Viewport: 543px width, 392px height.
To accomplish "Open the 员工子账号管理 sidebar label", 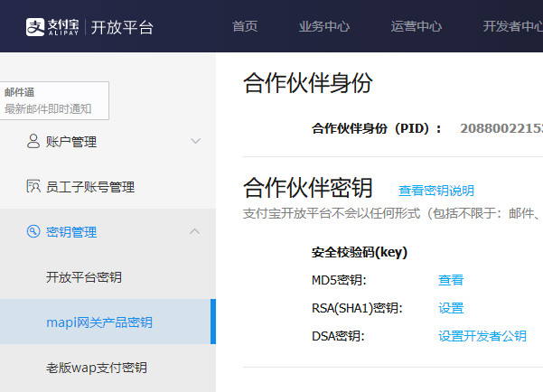I will pyautogui.click(x=90, y=187).
